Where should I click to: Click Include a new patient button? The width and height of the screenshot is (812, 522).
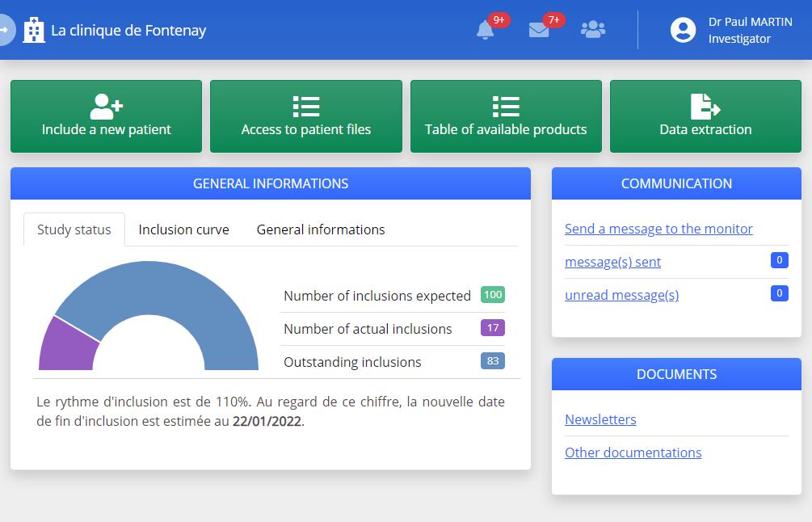[x=106, y=116]
